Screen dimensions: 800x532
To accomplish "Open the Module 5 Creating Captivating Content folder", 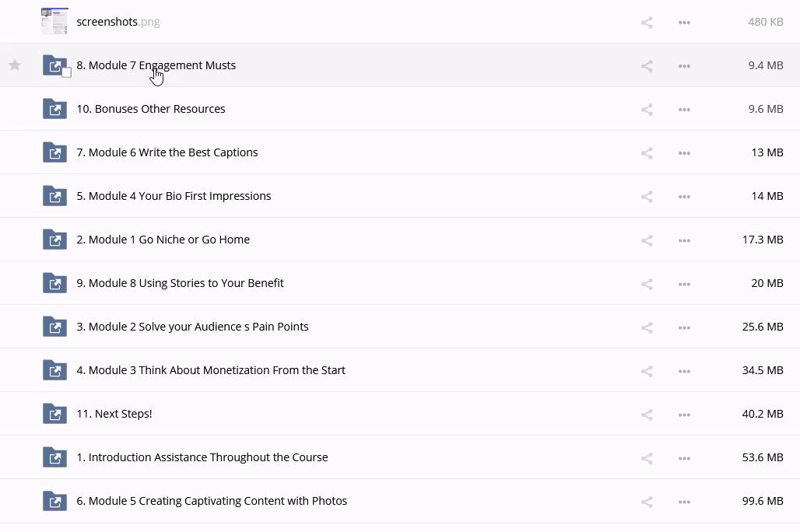I will pyautogui.click(x=212, y=501).
